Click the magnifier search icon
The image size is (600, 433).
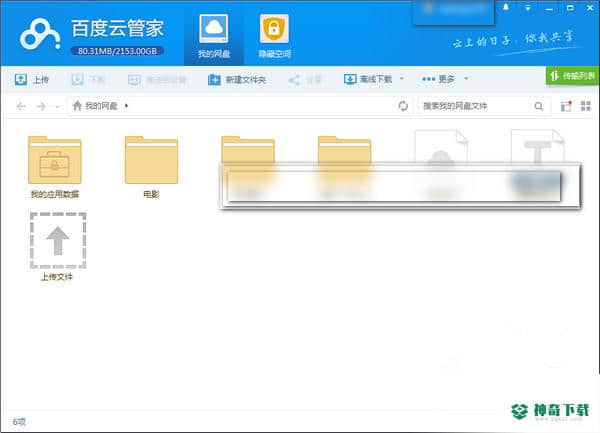[x=539, y=106]
